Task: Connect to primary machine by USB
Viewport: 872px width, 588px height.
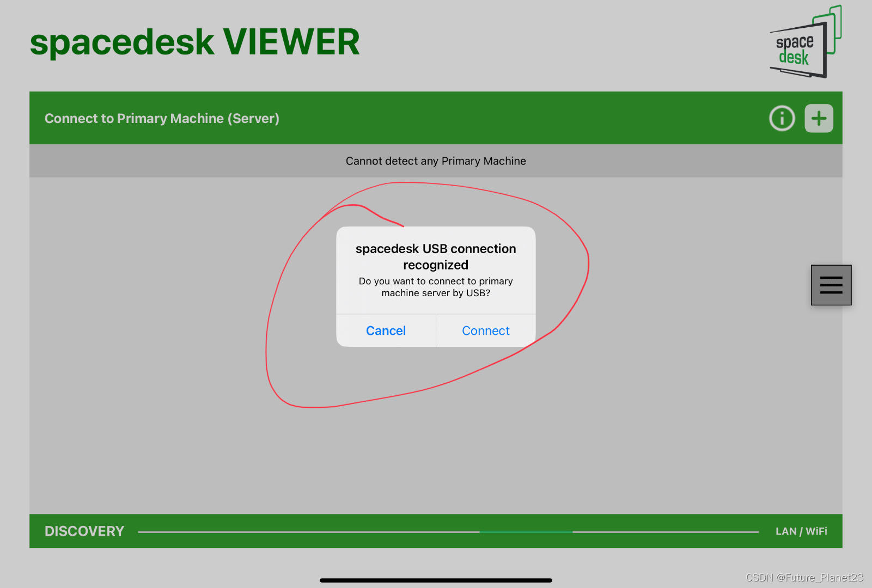Action: (486, 330)
